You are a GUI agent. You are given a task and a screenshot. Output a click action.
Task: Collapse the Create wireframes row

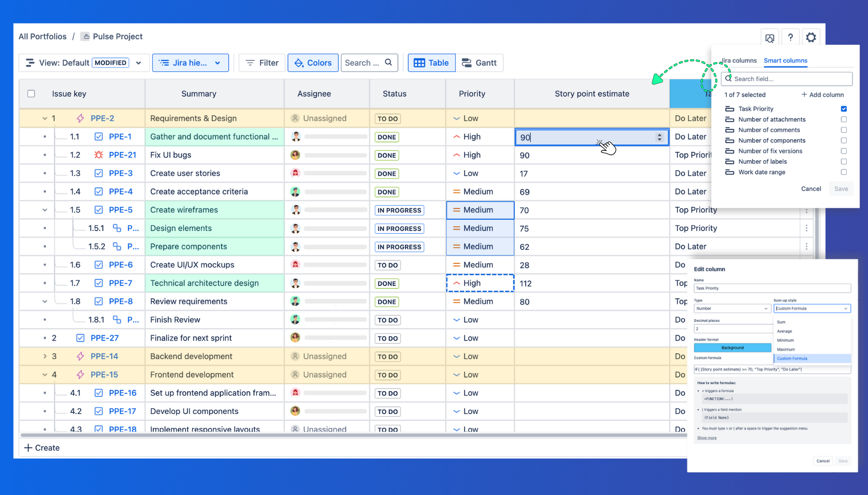click(44, 210)
